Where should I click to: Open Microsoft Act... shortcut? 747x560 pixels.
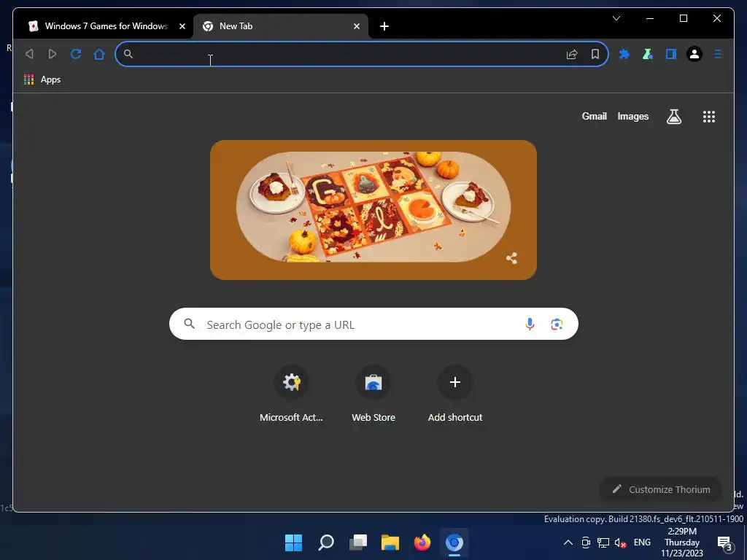point(292,394)
